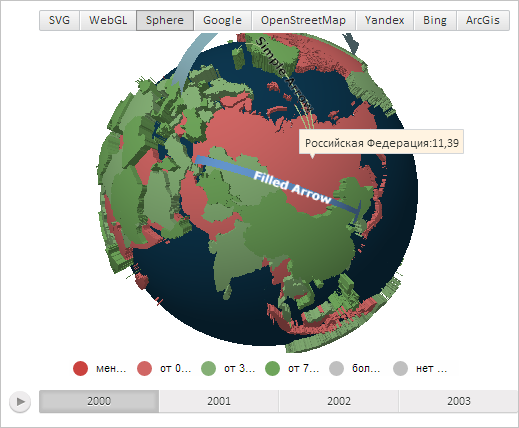This screenshot has width=519, height=428.
Task: Click the green 'от 7...' legend circle
Action: [272, 368]
